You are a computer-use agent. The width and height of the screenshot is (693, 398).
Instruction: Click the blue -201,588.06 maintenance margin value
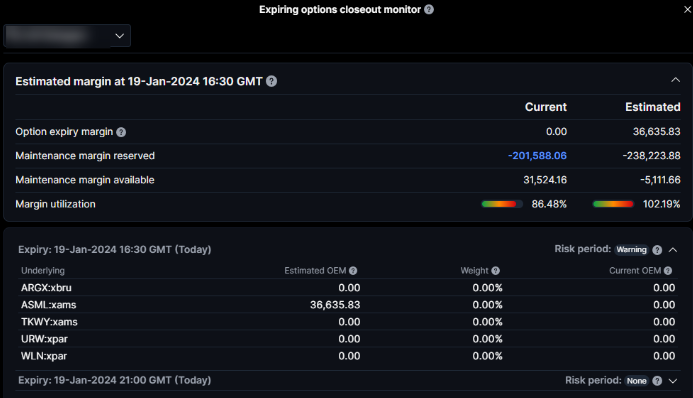click(x=537, y=156)
